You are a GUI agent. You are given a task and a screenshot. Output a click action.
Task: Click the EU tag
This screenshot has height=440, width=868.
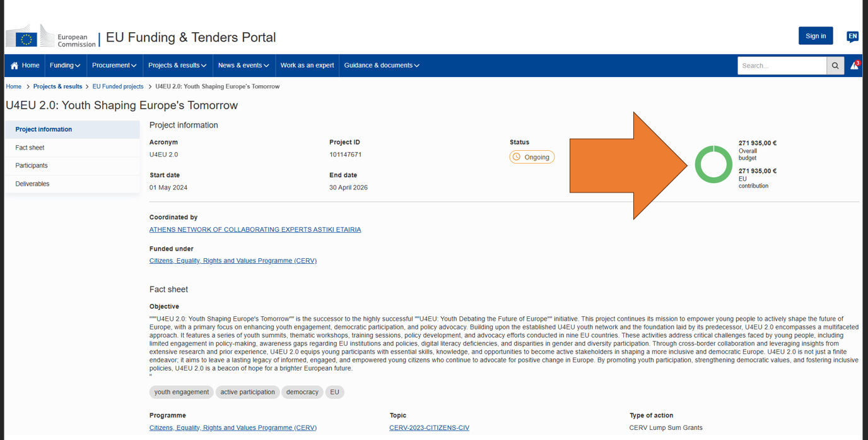[334, 392]
